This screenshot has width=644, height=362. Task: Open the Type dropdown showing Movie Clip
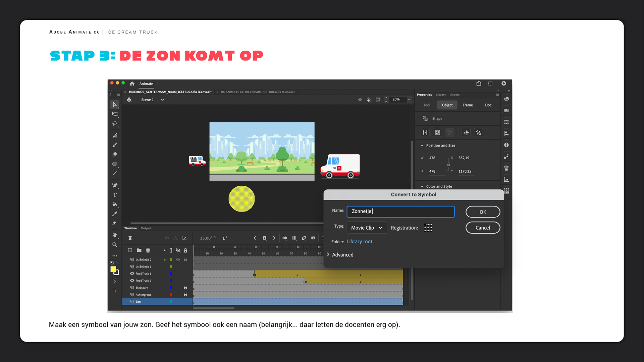tap(367, 228)
